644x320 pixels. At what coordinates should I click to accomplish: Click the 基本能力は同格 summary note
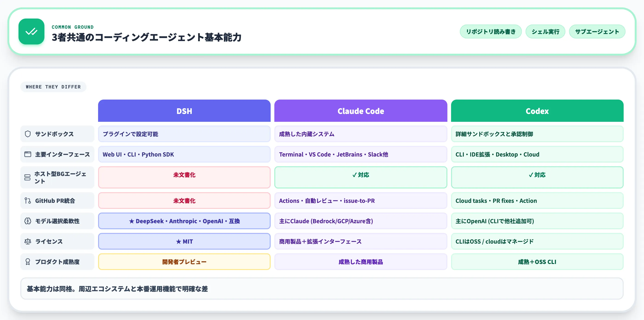coord(322,289)
